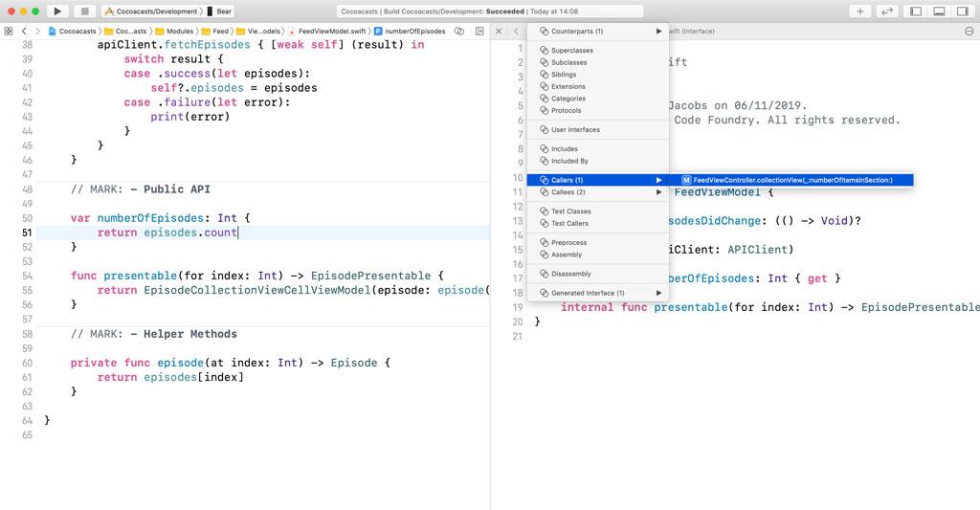Click the Generated Interface submenu arrow
The width and height of the screenshot is (980, 510).
coord(658,293)
